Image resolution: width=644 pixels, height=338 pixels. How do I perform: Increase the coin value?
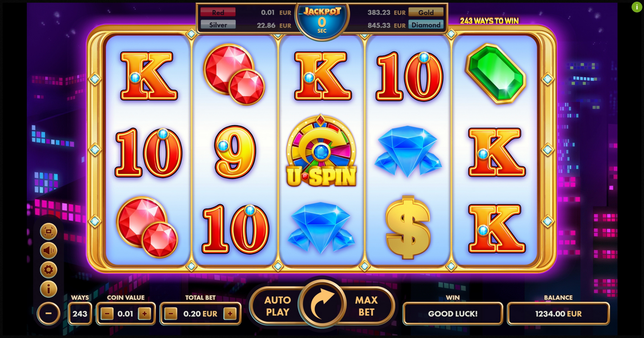(145, 313)
